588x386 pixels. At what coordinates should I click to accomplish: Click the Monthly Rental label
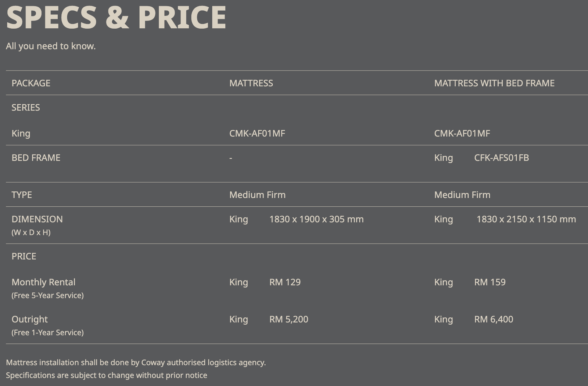pyautogui.click(x=43, y=282)
